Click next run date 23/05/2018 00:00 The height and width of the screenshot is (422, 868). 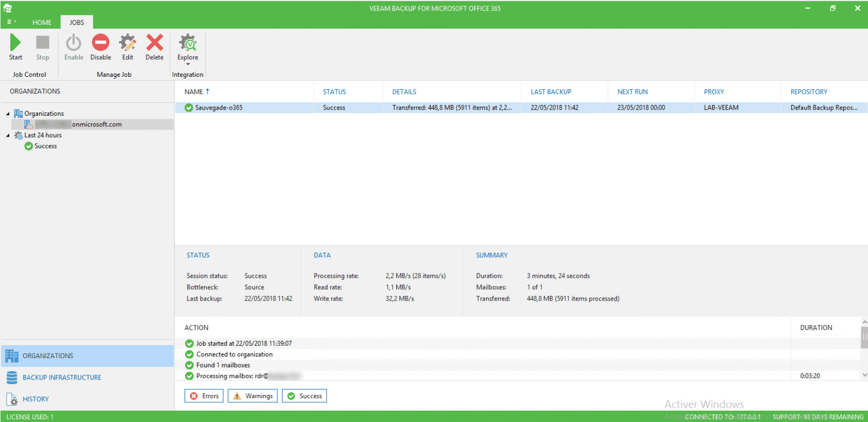click(x=641, y=108)
